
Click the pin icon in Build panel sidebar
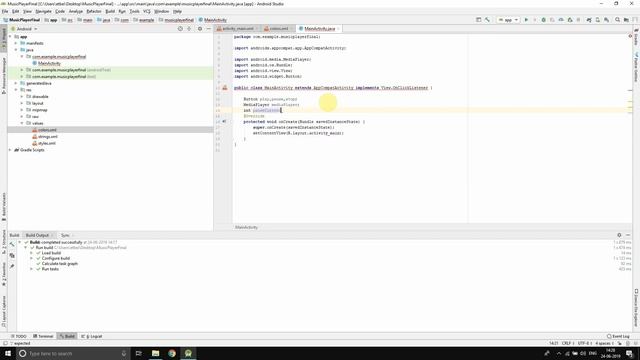[x=12, y=266]
